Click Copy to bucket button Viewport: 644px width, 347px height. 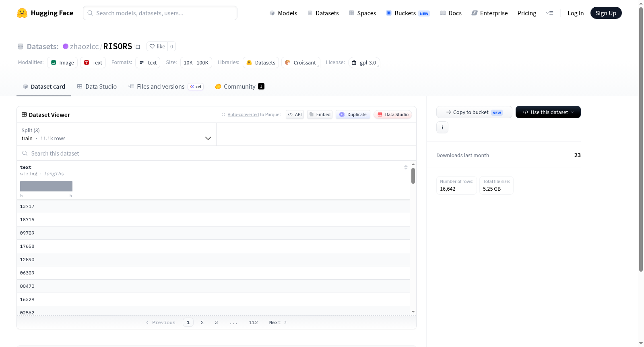point(474,112)
